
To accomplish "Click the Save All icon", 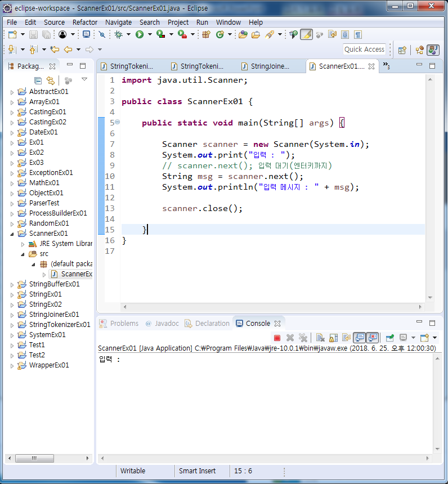I will [x=46, y=34].
